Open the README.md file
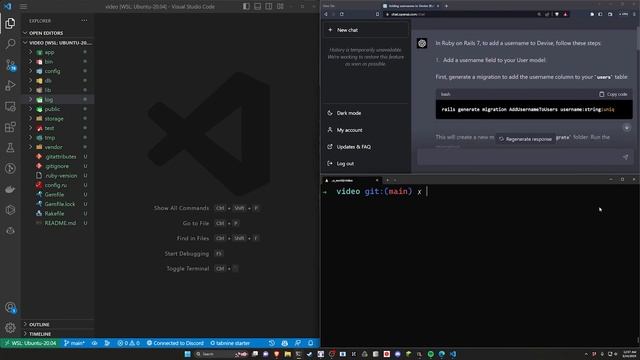The height and width of the screenshot is (360, 640). [x=58, y=223]
